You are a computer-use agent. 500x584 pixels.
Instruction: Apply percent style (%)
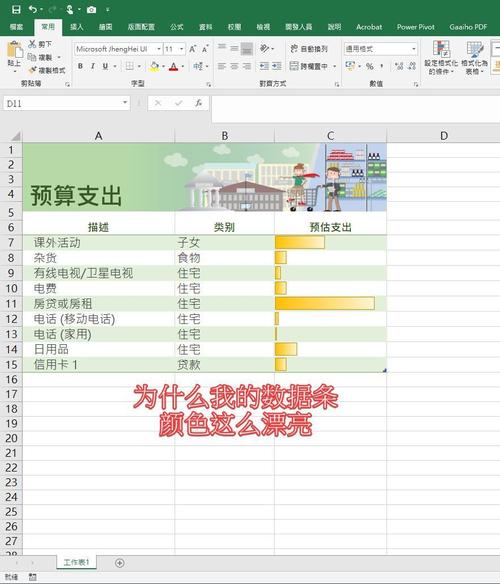pyautogui.click(x=370, y=66)
